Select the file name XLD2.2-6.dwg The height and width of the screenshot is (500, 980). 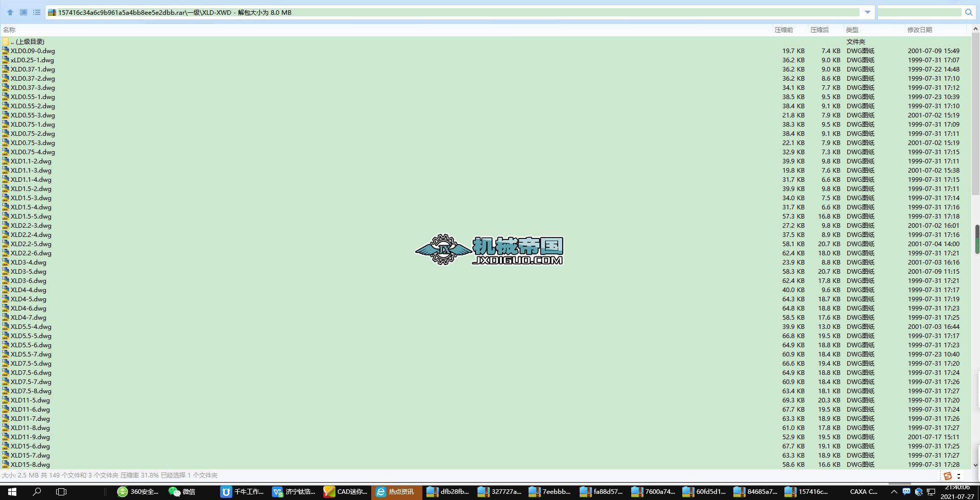pos(31,253)
